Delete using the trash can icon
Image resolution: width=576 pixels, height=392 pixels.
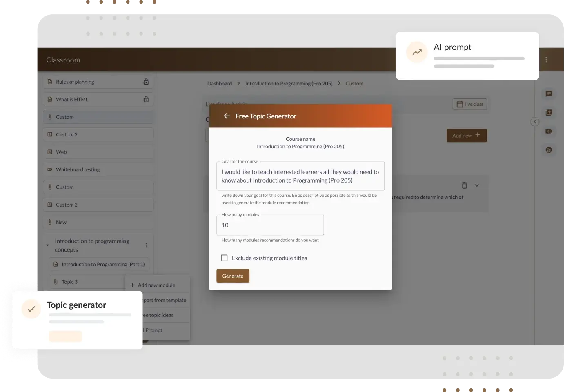pos(464,185)
